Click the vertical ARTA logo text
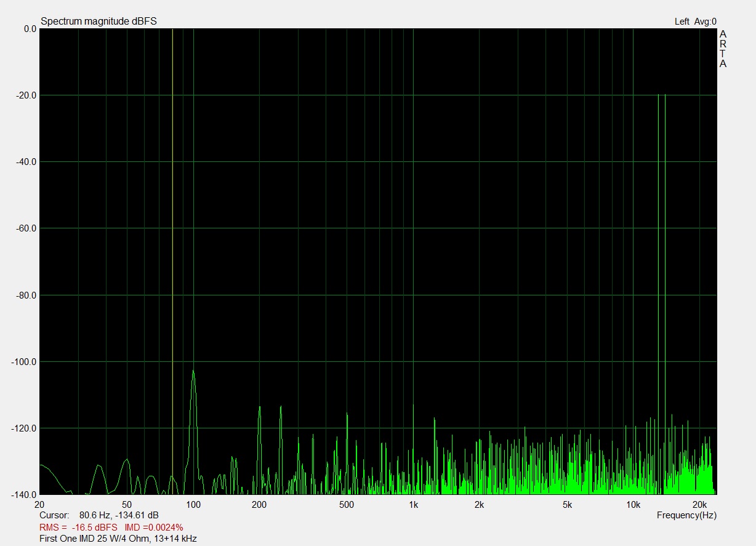The width and height of the screenshot is (756, 546). [723, 49]
